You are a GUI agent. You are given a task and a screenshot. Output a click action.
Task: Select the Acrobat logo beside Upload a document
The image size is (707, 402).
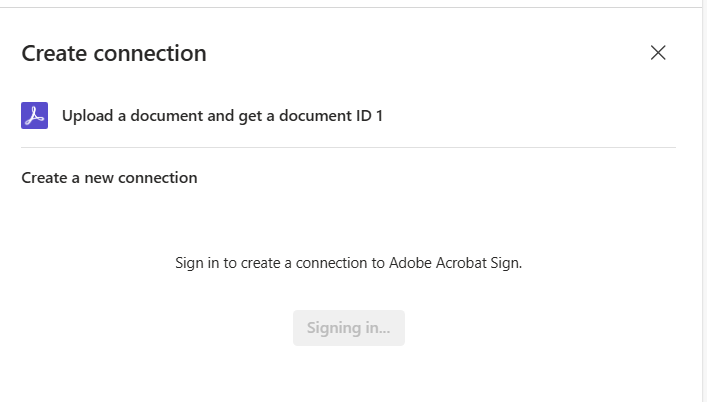[34, 115]
